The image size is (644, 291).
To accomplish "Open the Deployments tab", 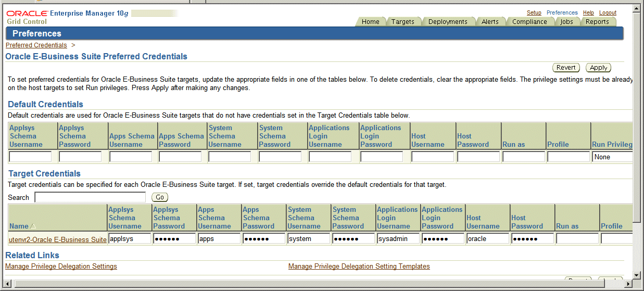I will coord(448,21).
